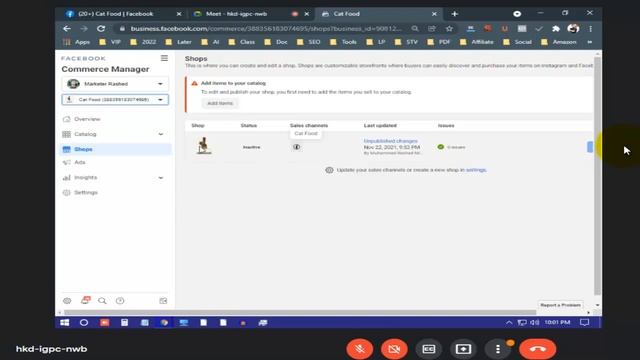640x360 pixels.
Task: Toggle captions in Meet
Action: coord(429,349)
